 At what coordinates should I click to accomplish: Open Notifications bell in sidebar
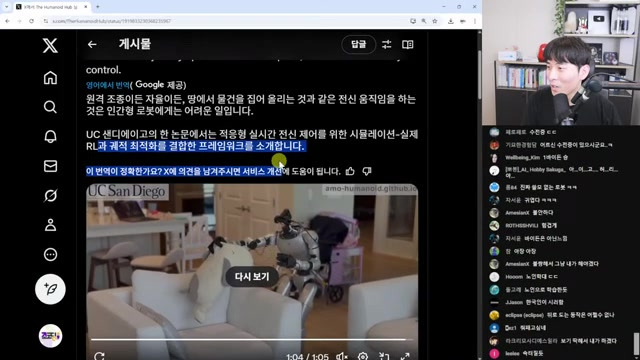[x=50, y=136]
